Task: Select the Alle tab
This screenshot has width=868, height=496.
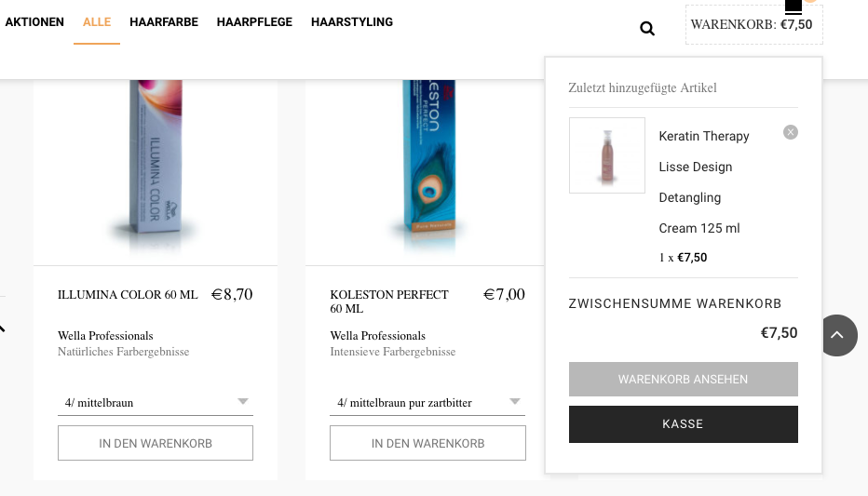Action: [x=97, y=22]
